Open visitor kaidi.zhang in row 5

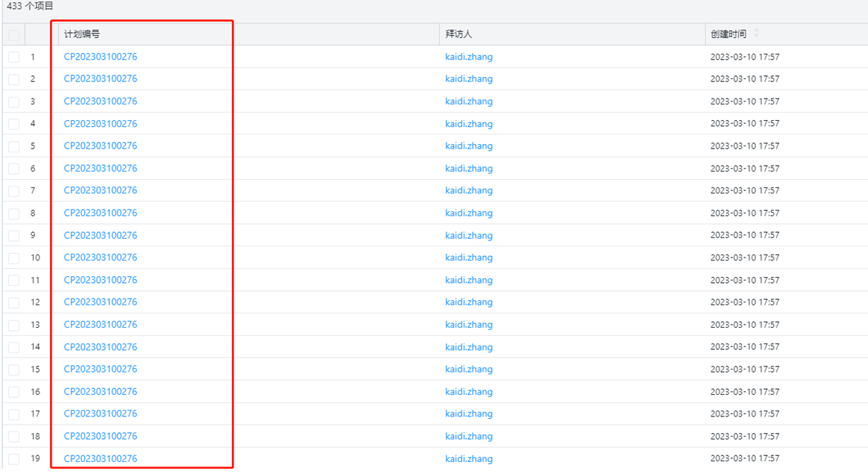point(469,146)
